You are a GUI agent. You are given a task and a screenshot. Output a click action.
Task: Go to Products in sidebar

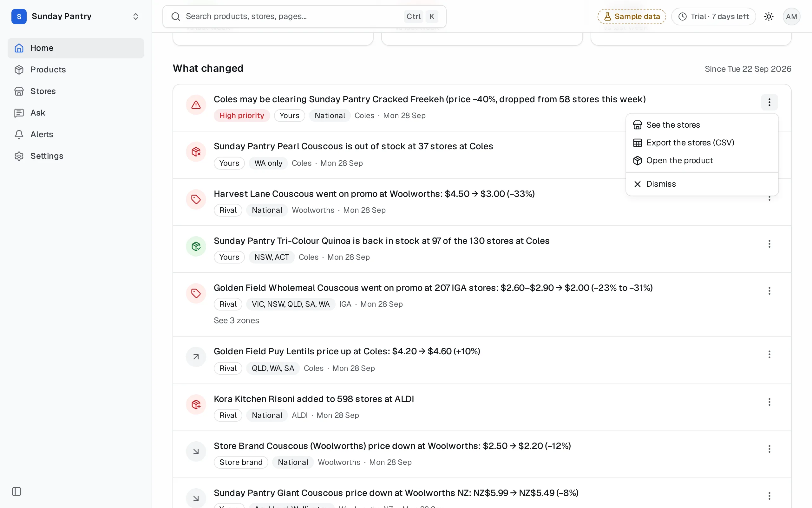pyautogui.click(x=75, y=70)
